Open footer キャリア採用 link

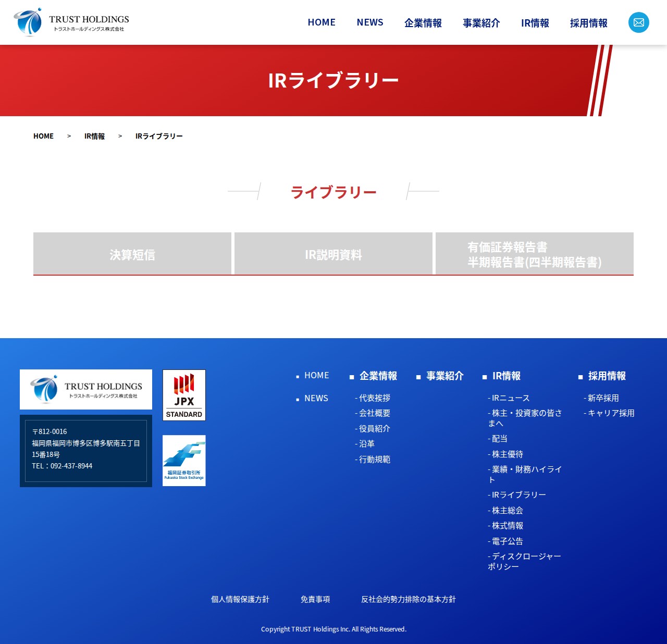609,413
